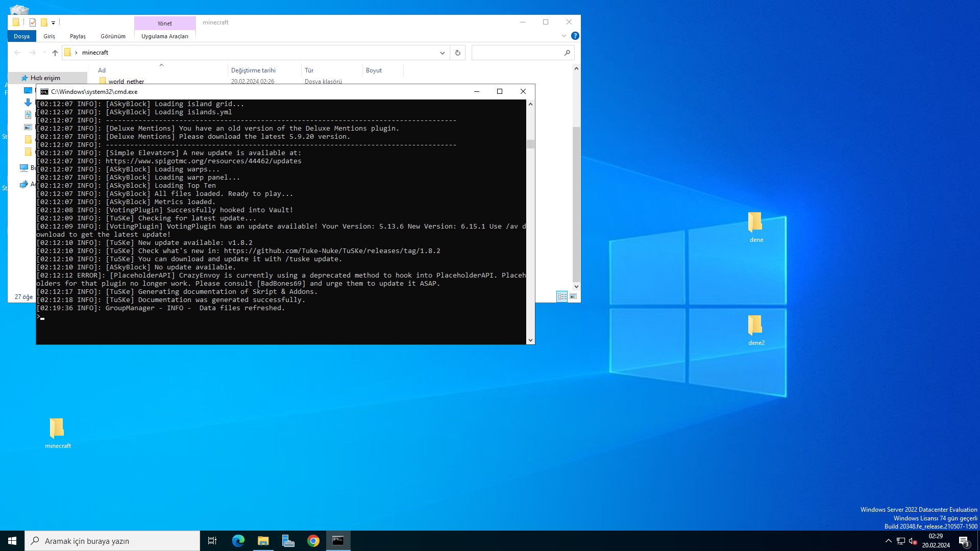Open Explorer help question mark icon
This screenshot has width=980, height=551.
point(575,36)
